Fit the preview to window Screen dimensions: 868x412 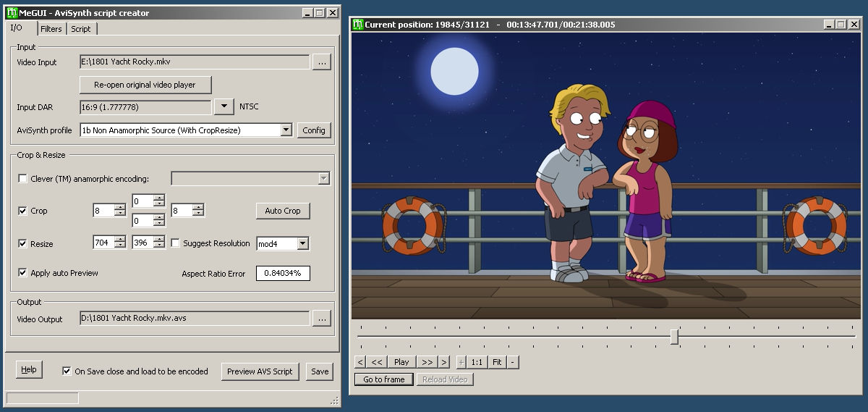point(497,362)
